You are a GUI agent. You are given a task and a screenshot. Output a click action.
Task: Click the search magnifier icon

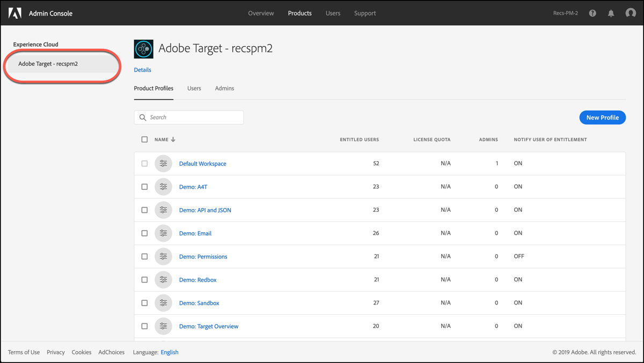(x=143, y=117)
